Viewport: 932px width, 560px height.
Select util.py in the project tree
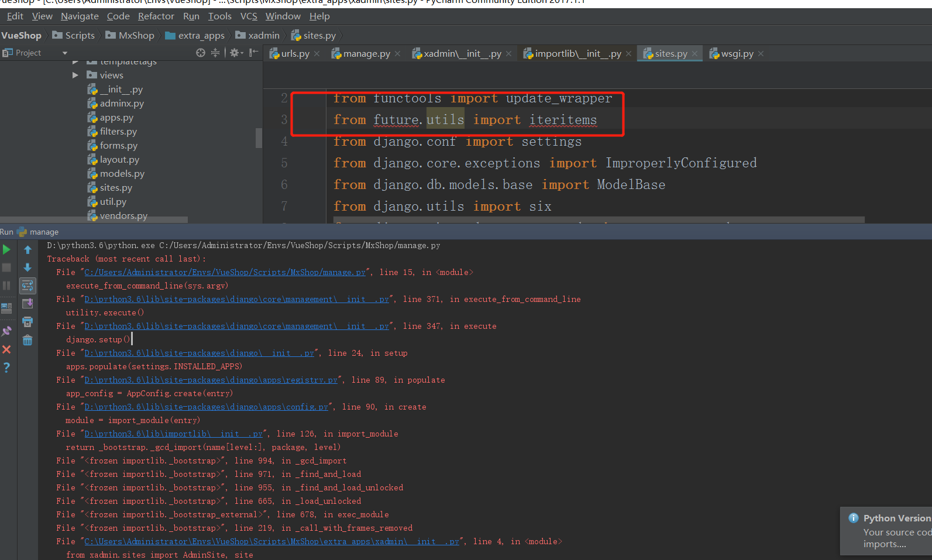click(x=113, y=202)
